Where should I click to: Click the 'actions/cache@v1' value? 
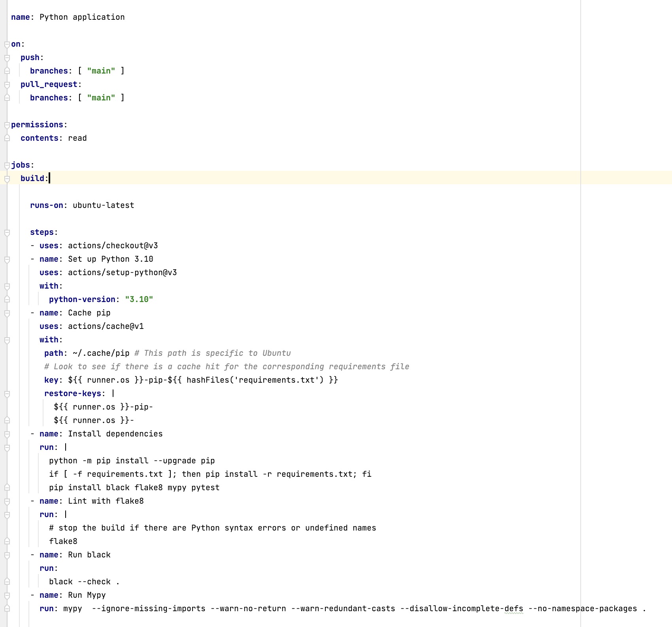[x=106, y=327]
